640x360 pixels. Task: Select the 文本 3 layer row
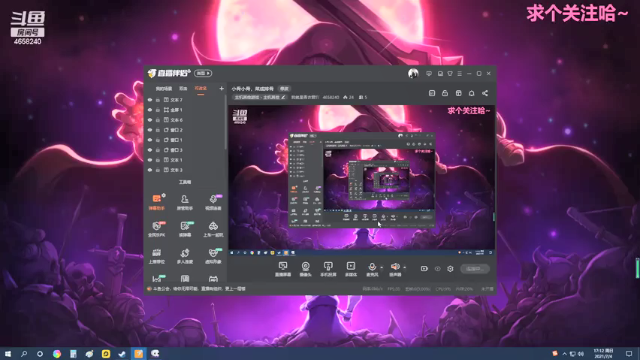pos(184,170)
